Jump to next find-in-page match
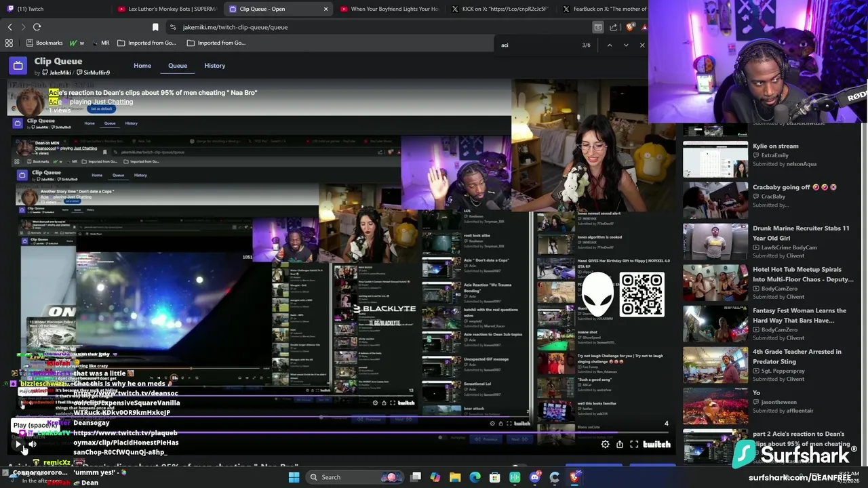The width and height of the screenshot is (868, 488). pyautogui.click(x=626, y=45)
